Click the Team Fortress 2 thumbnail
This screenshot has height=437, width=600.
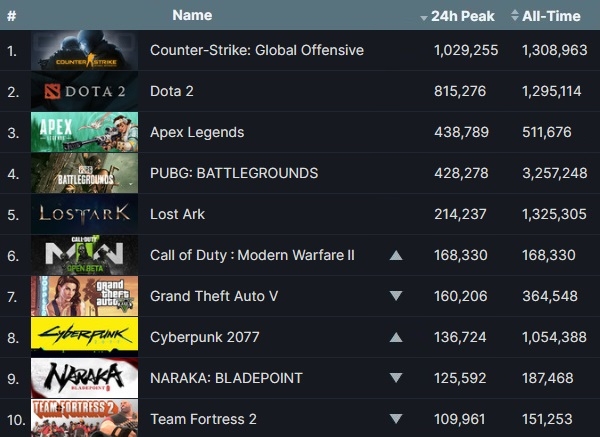[84, 418]
